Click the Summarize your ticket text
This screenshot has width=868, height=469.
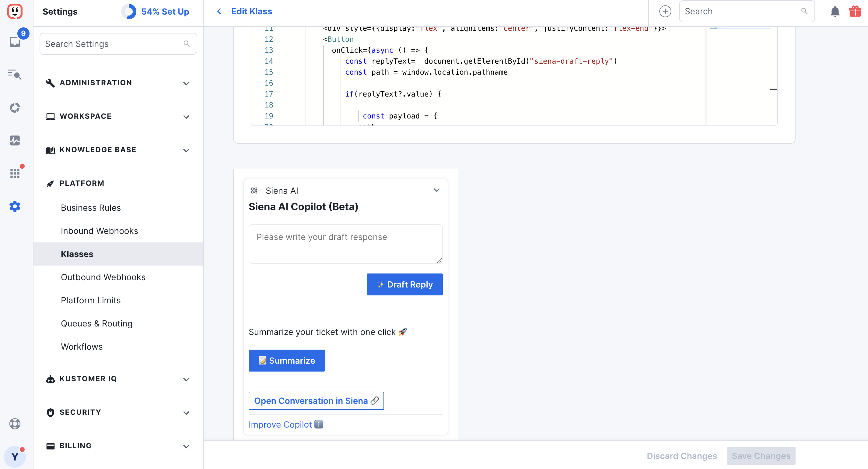pyautogui.click(x=327, y=332)
